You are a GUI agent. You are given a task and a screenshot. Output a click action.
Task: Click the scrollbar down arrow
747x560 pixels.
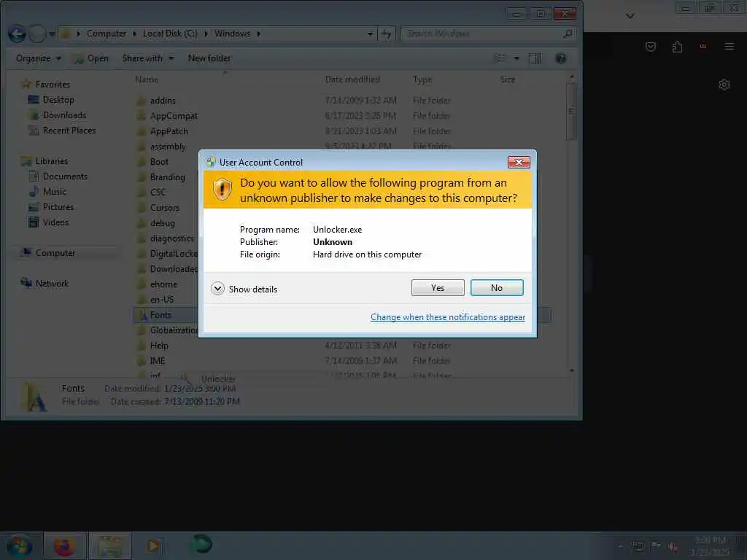coord(571,370)
